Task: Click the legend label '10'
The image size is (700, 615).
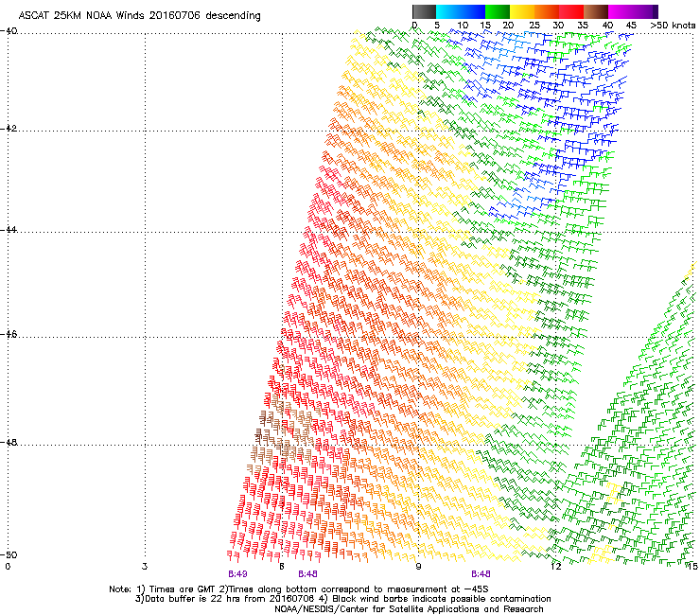Action: (463, 26)
